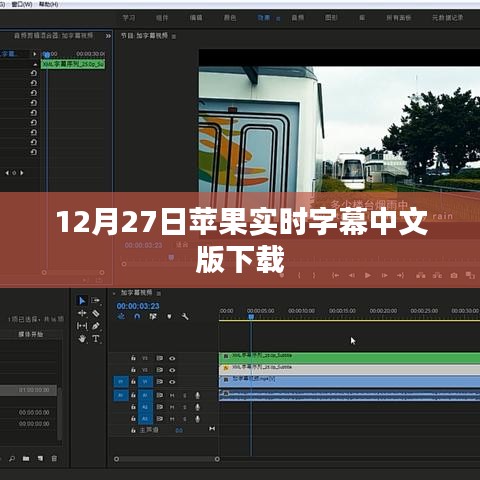Image resolution: width=480 pixels, height=480 pixels.
Task: Mute audio track A2
Action: coord(172,407)
